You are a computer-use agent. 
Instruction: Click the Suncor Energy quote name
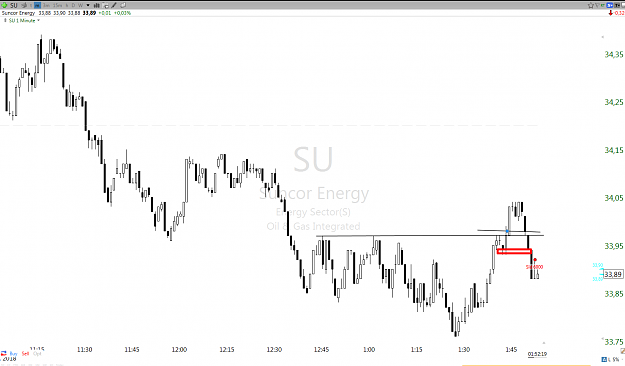tap(18, 13)
